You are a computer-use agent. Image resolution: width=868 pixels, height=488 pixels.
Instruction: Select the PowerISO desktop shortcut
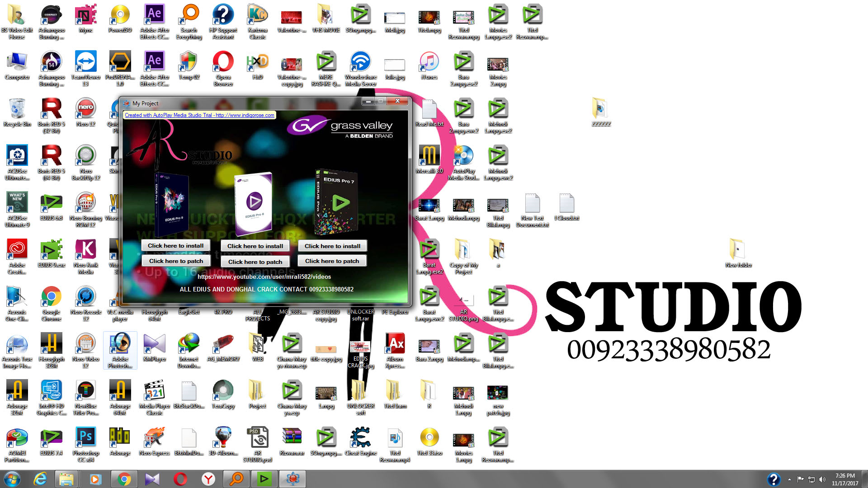pos(120,19)
